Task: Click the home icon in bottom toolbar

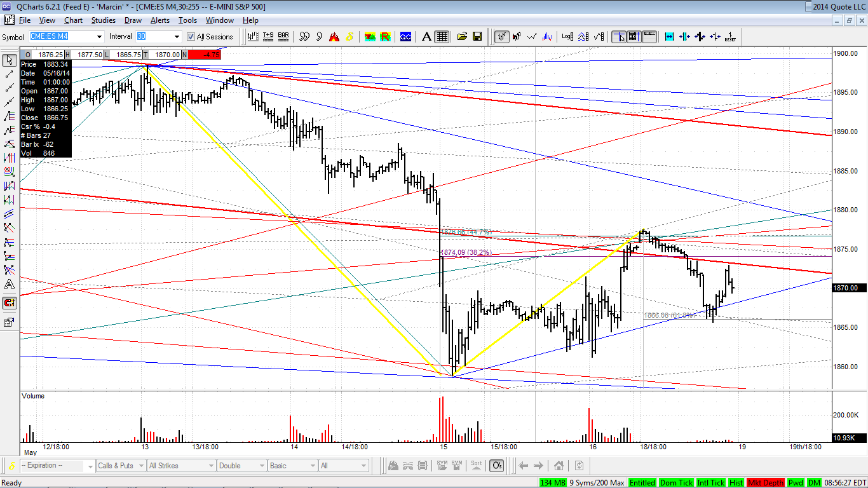Action: (x=559, y=466)
